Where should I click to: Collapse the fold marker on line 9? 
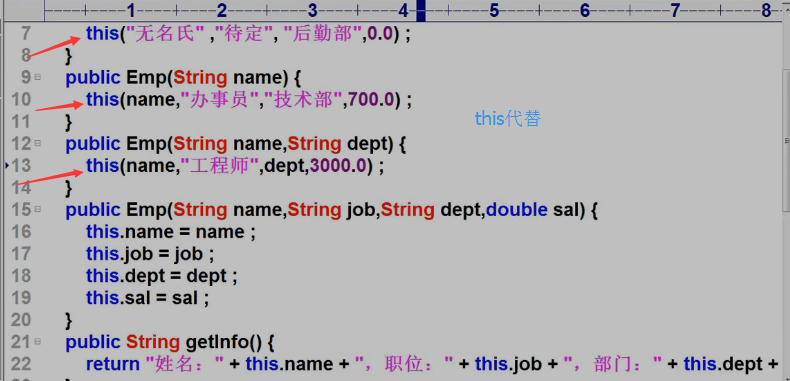(x=37, y=77)
